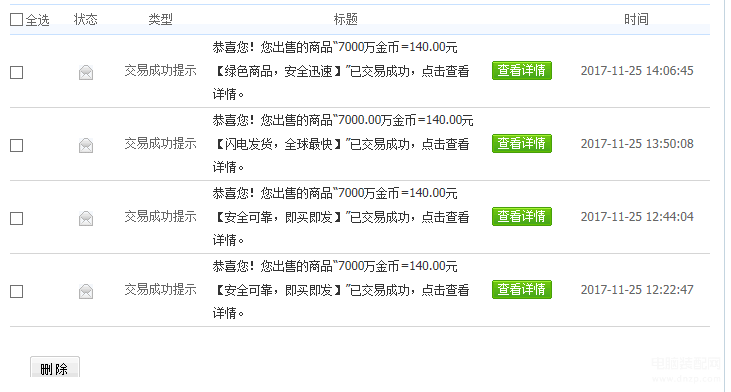Click the 标题 column header
731x392 pixels.
[345, 20]
